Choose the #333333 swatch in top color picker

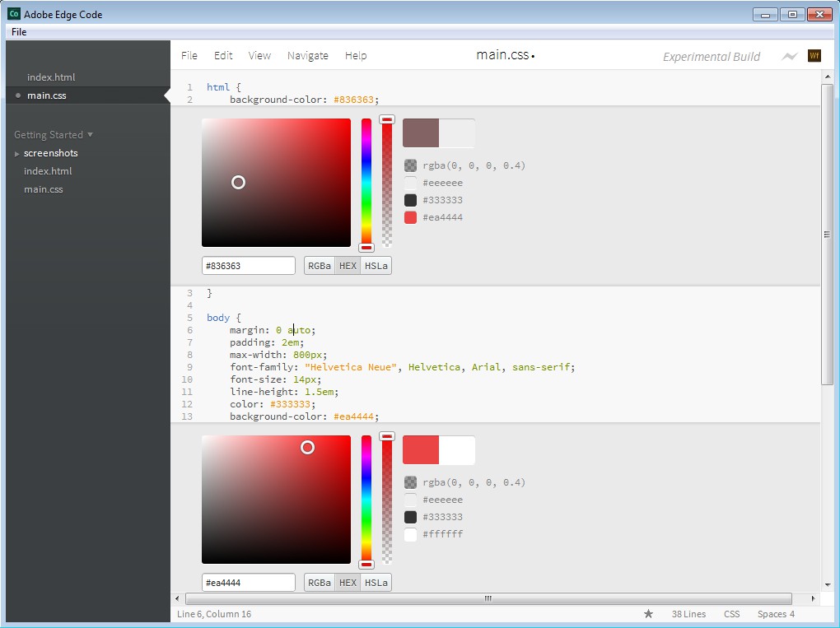[410, 200]
